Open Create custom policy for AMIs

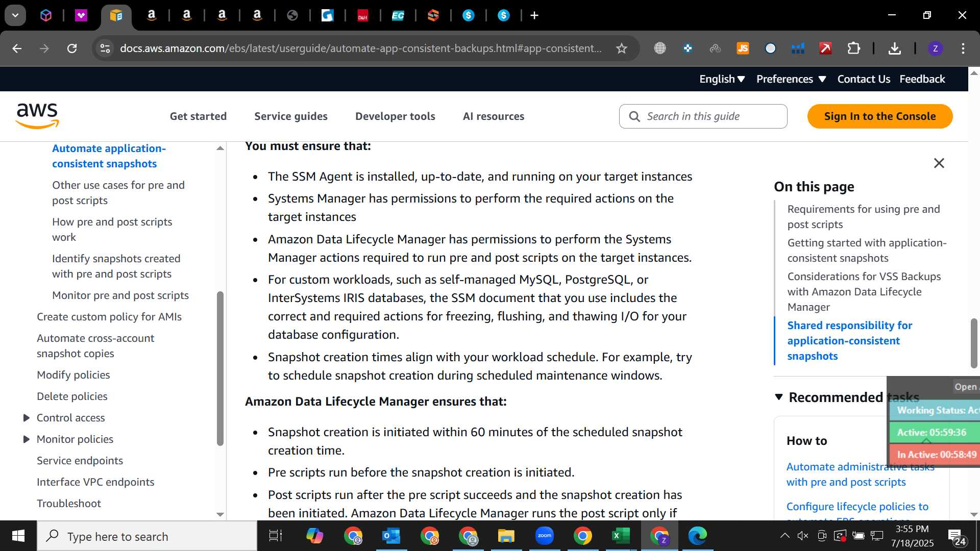tap(109, 317)
